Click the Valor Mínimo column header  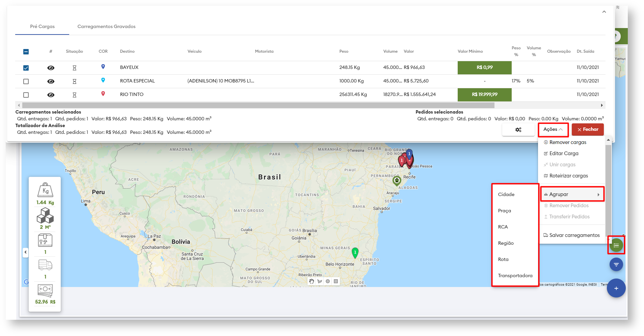(x=470, y=51)
